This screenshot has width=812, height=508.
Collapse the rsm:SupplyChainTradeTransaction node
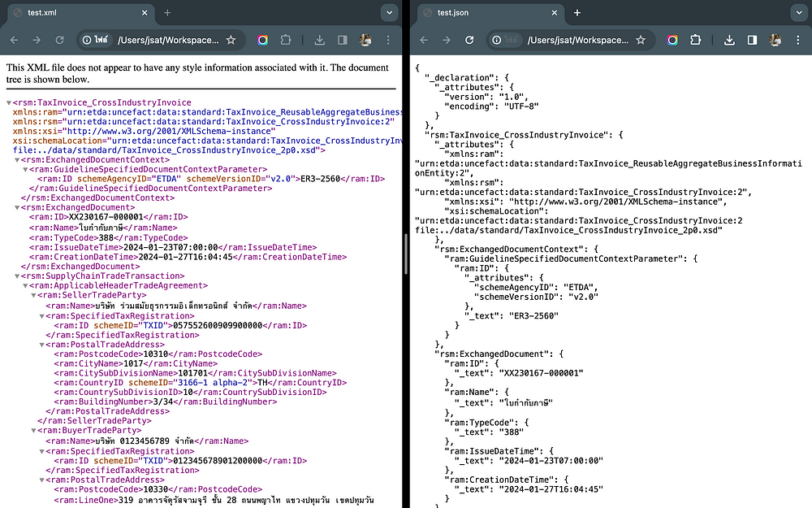coord(17,276)
